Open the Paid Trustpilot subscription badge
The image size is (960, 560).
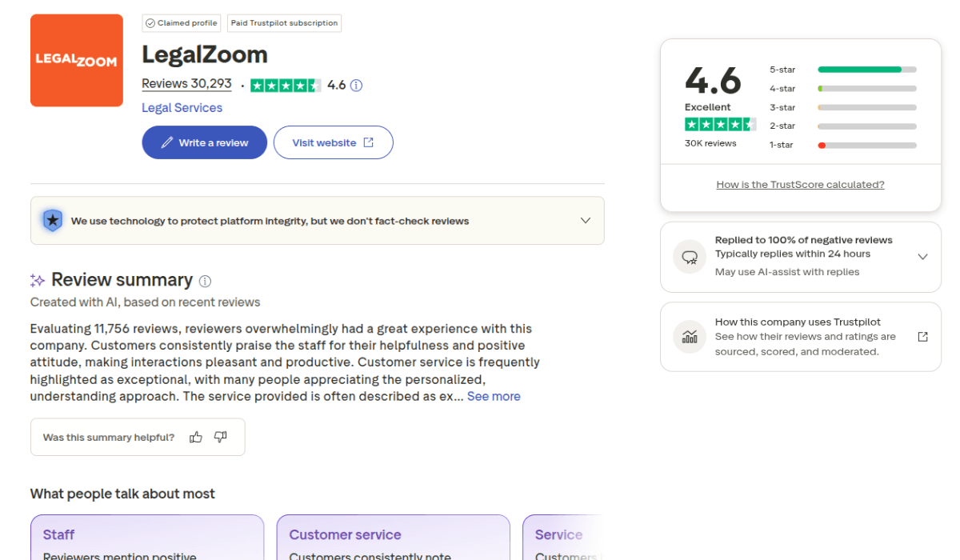[284, 23]
